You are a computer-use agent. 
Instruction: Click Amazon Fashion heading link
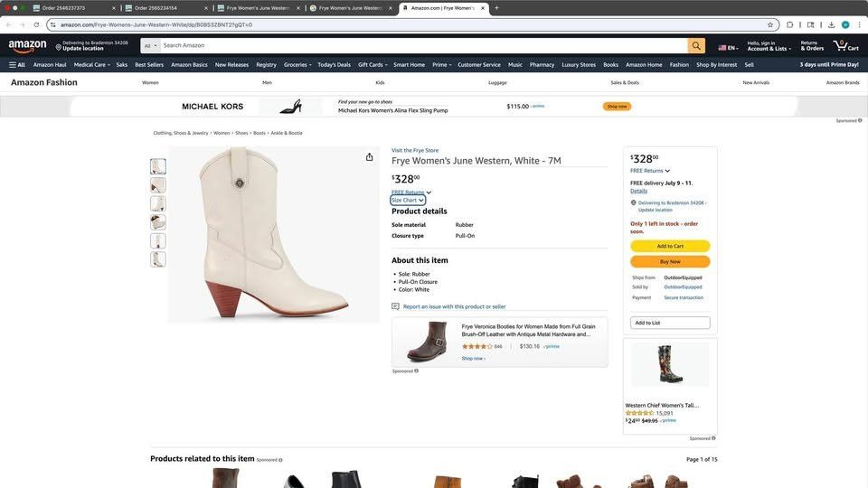tap(44, 82)
